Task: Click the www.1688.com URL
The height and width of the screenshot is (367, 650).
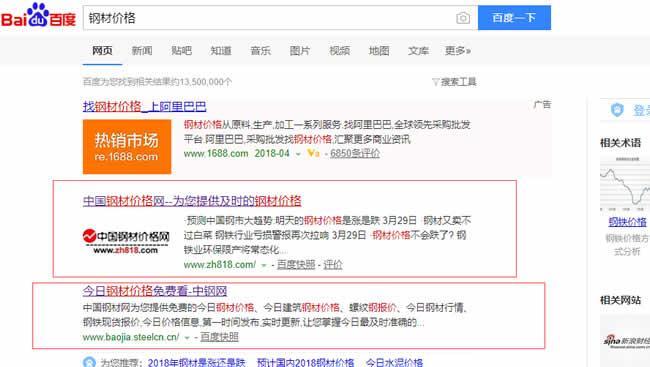Action: pos(216,153)
